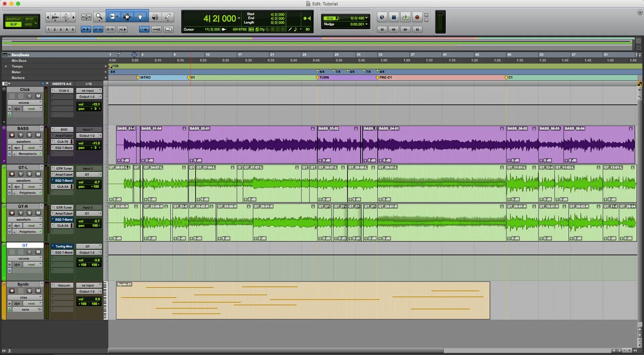The height and width of the screenshot is (355, 644).
Task: Mute the BASS track
Action: pyautogui.click(x=38, y=135)
